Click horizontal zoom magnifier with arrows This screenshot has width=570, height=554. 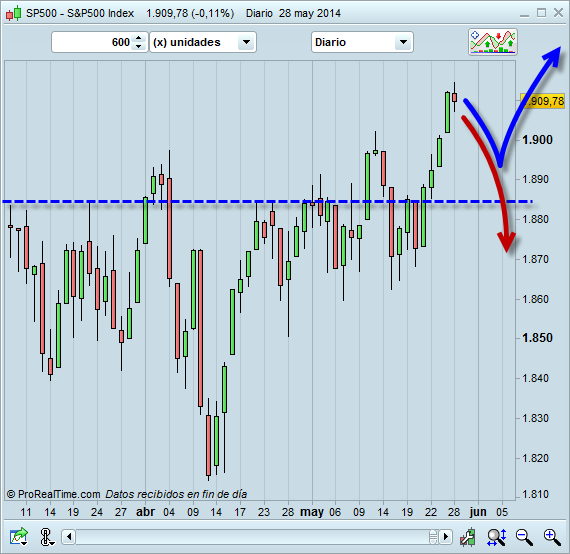click(x=497, y=537)
